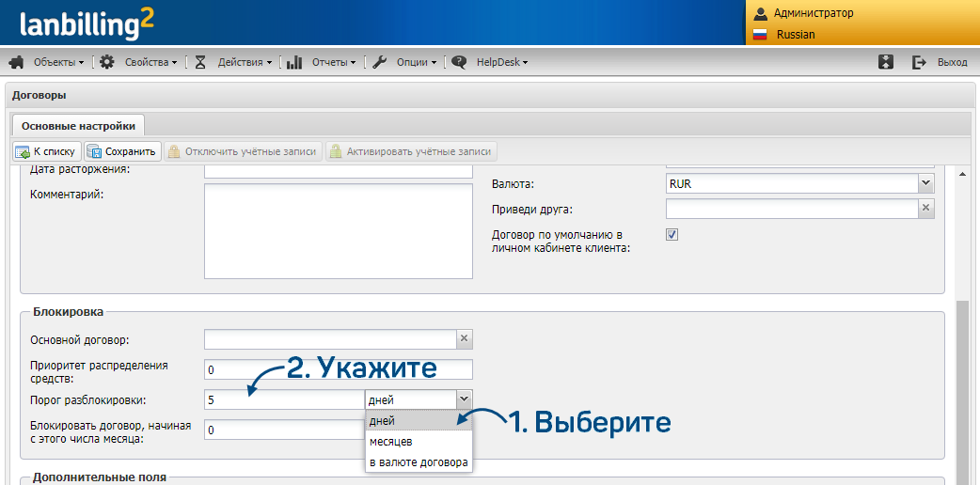Click the Договоры panel title
Image resolution: width=980 pixels, height=485 pixels.
tap(40, 96)
